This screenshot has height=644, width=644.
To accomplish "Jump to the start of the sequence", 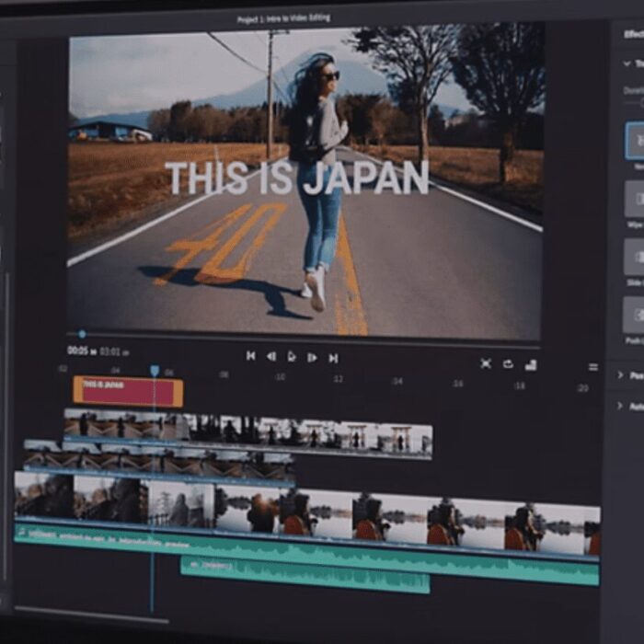I will 250,356.
